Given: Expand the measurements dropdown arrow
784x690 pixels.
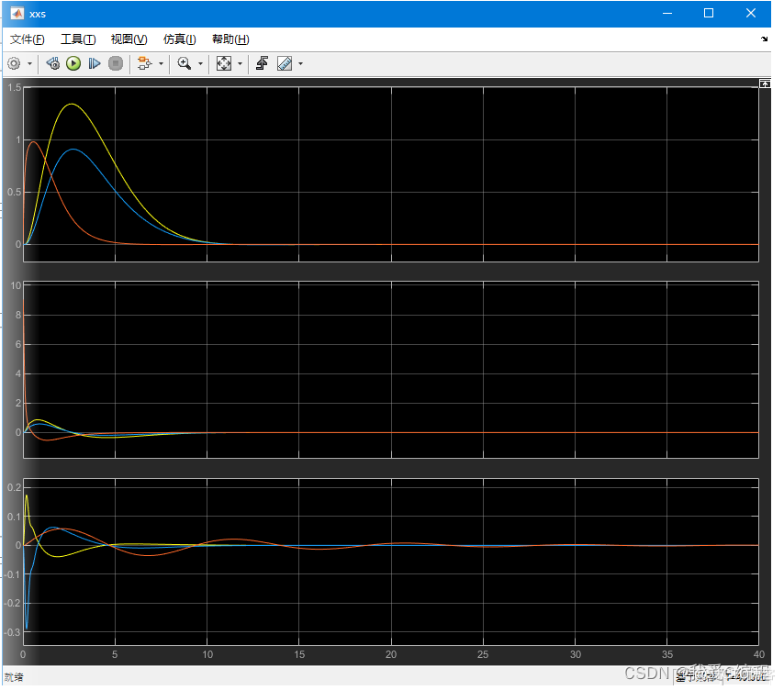Looking at the screenshot, I should click(x=300, y=64).
